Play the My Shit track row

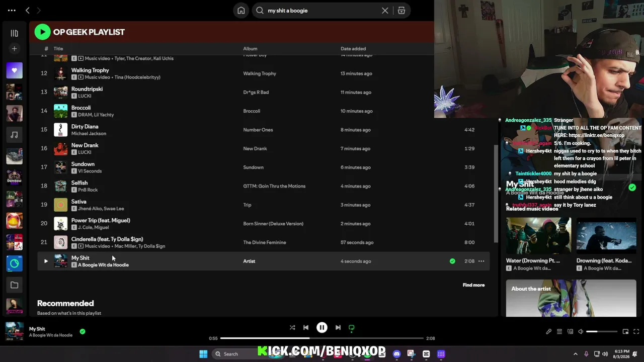46,261
